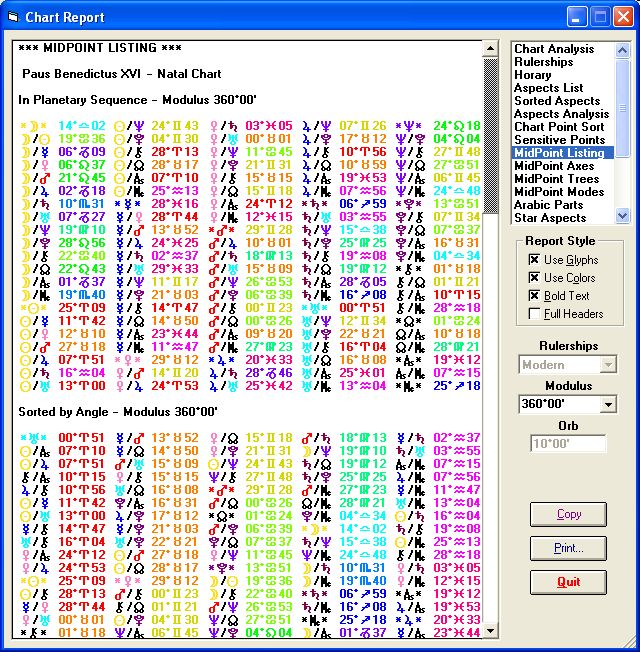Screen dimensions: 640x652
Task: Click the report list's scroll up arrow
Action: tap(623, 49)
